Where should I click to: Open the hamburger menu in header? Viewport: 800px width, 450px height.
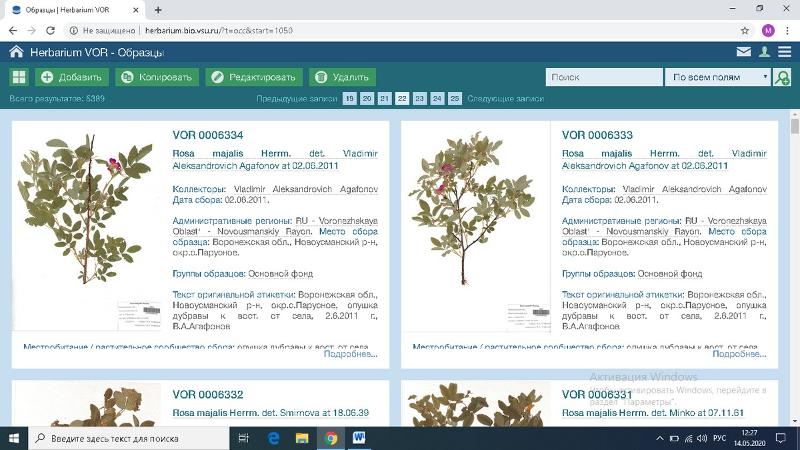[x=784, y=52]
